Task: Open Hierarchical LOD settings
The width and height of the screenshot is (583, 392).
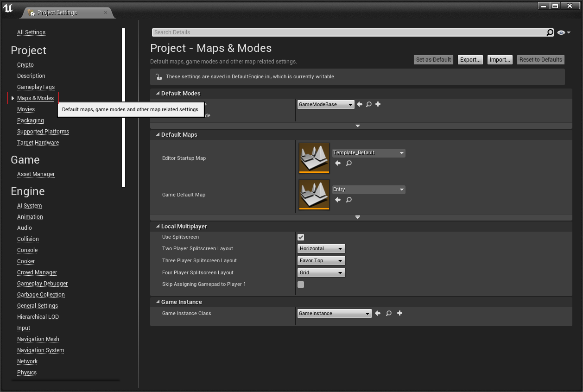Action: (38, 317)
